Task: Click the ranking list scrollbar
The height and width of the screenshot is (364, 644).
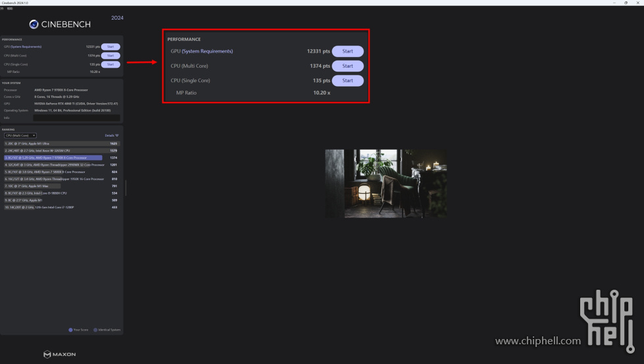Action: tap(125, 188)
